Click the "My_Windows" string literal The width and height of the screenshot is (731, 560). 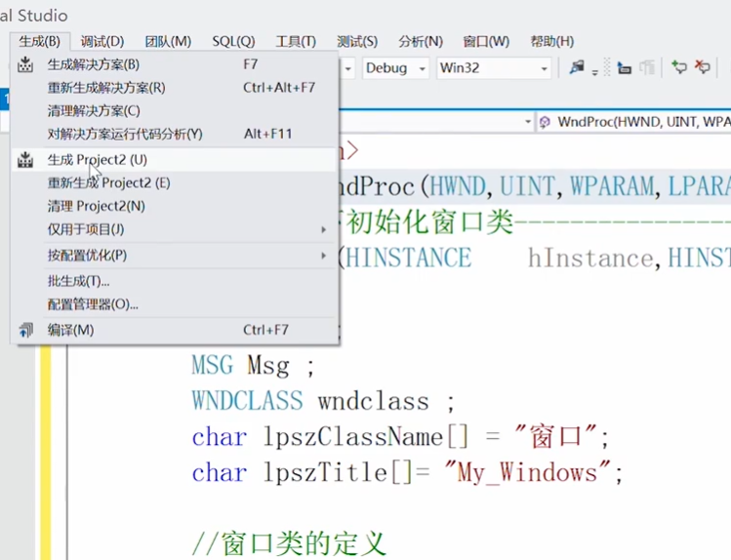click(x=527, y=472)
